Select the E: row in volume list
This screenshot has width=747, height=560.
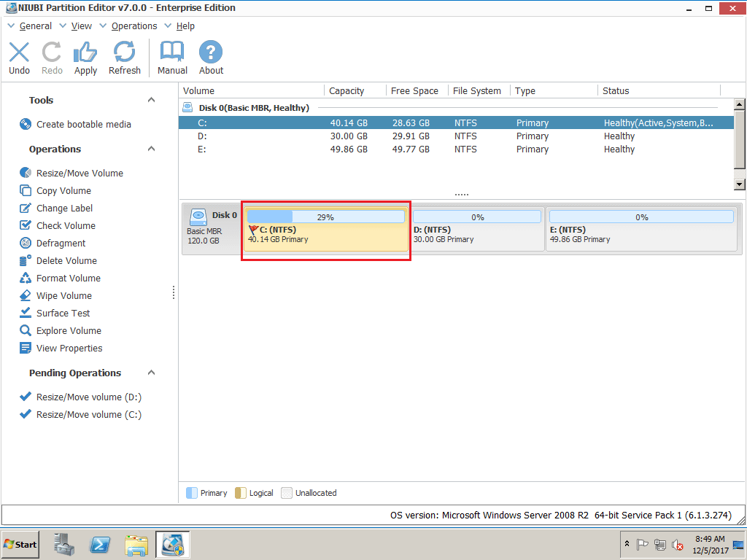pos(456,149)
